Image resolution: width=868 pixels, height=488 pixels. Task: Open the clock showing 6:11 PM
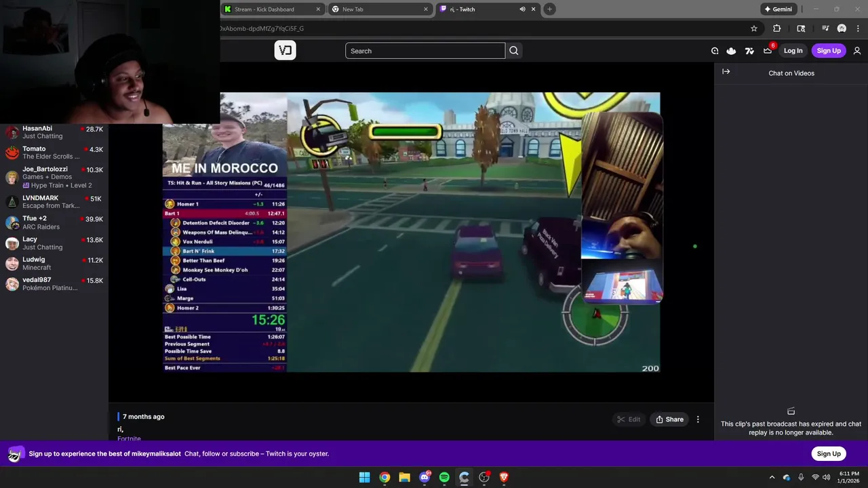click(849, 477)
